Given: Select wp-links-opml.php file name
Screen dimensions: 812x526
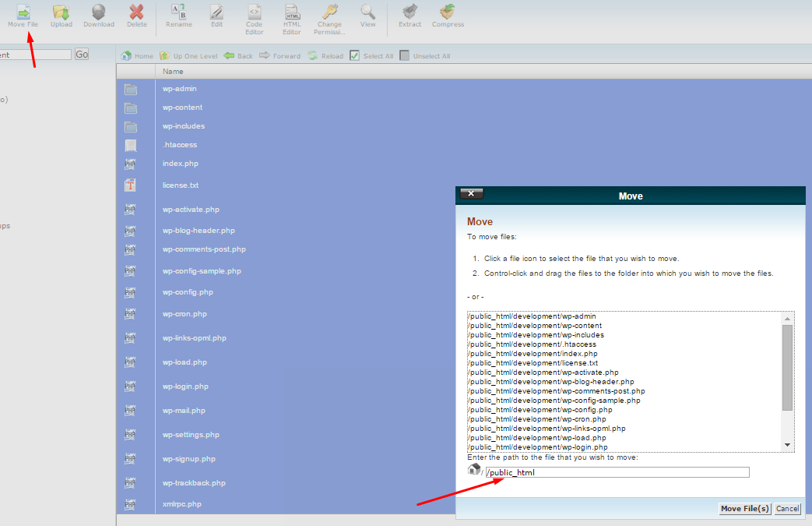Looking at the screenshot, I should [x=194, y=338].
